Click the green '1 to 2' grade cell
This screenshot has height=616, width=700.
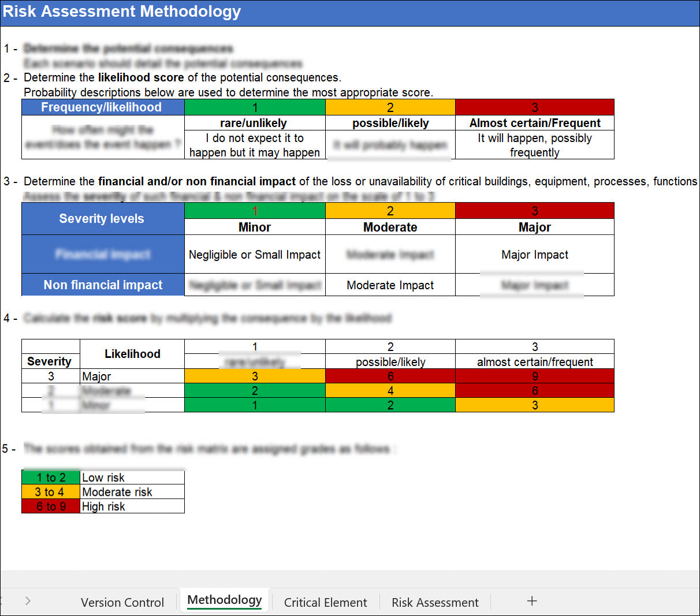tap(51, 477)
